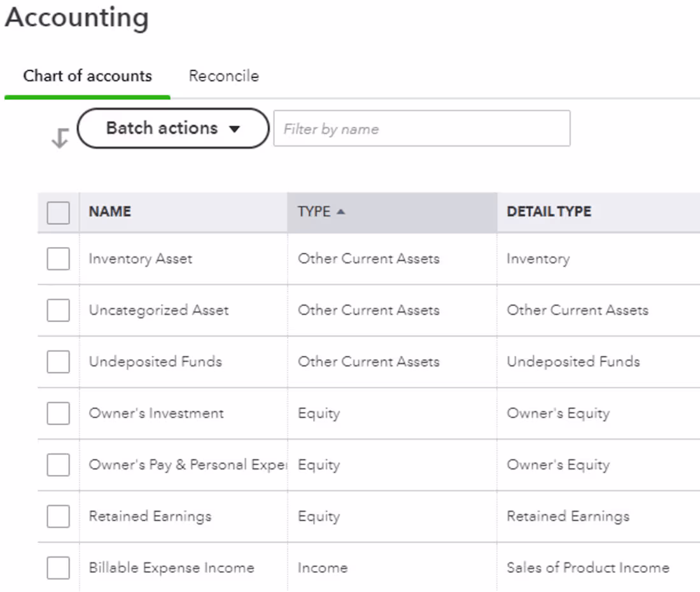Select the Owner's Pay & Personal Expenses checkbox
The height and width of the screenshot is (592, 700).
click(58, 465)
